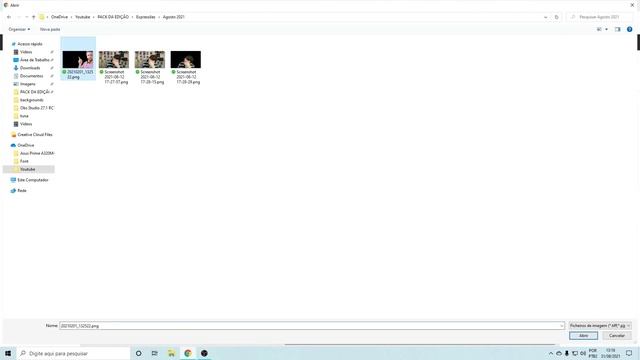The height and width of the screenshot is (360, 640).
Task: Go back using the back arrow
Action: (x=9, y=17)
